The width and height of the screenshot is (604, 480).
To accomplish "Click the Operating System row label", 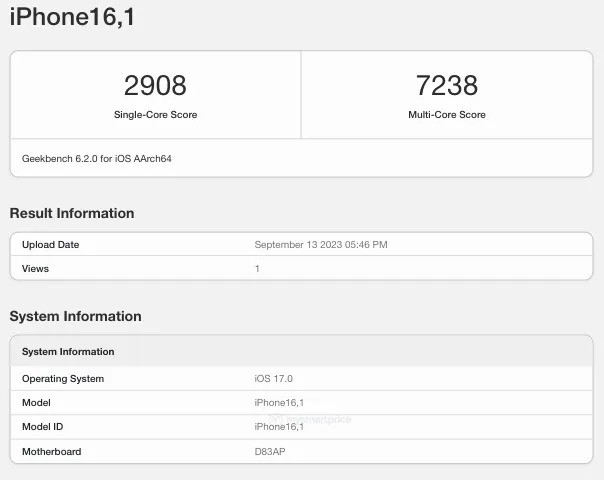I will pyautogui.click(x=63, y=379).
